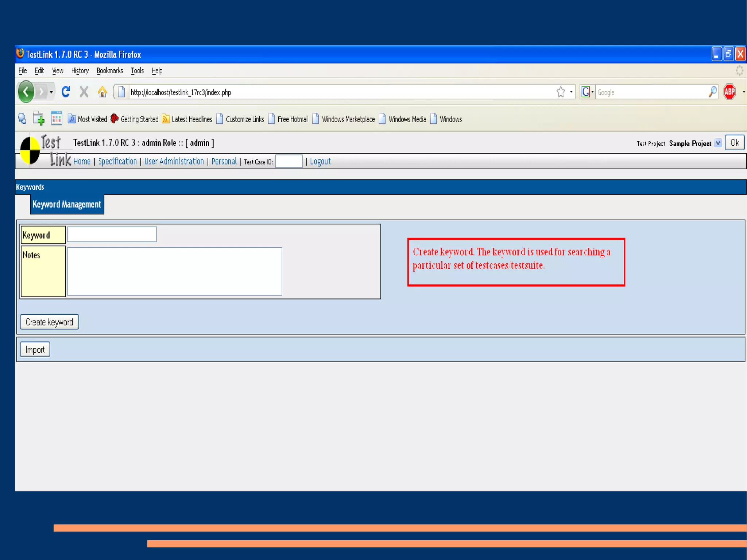Click the reload page icon
The height and width of the screenshot is (560, 747).
pos(66,92)
